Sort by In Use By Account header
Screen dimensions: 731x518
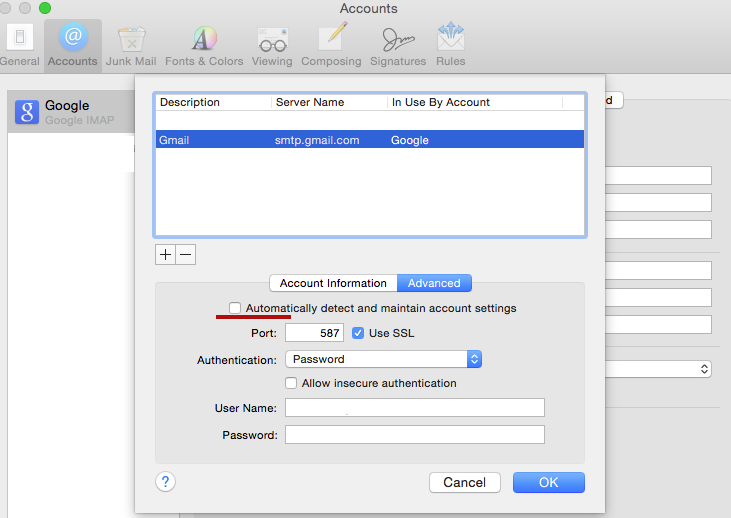coord(475,102)
